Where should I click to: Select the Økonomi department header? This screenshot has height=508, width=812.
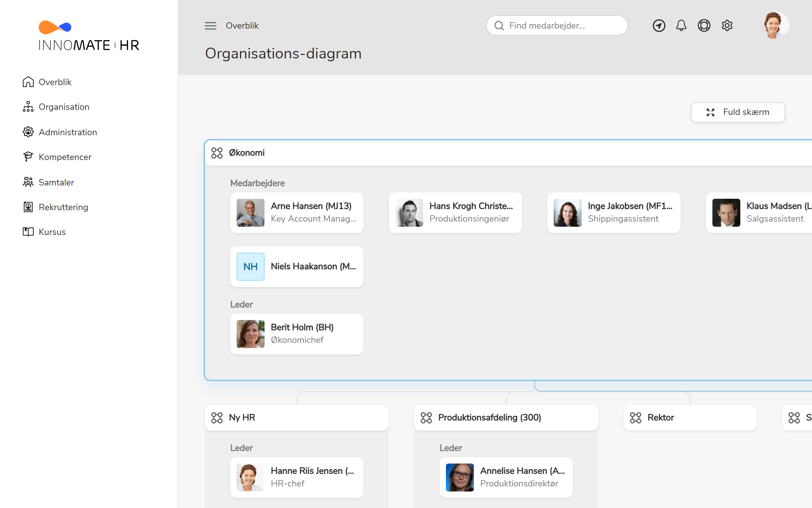(x=508, y=153)
